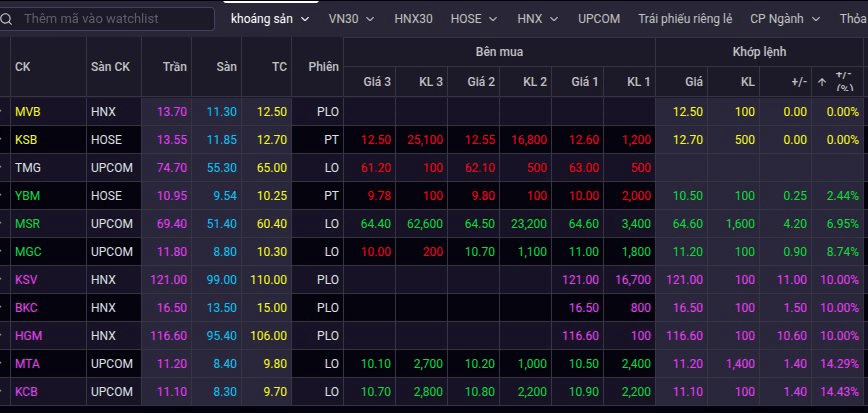868x413 pixels.
Task: Click MGC percent change 8.74%
Action: click(x=843, y=252)
